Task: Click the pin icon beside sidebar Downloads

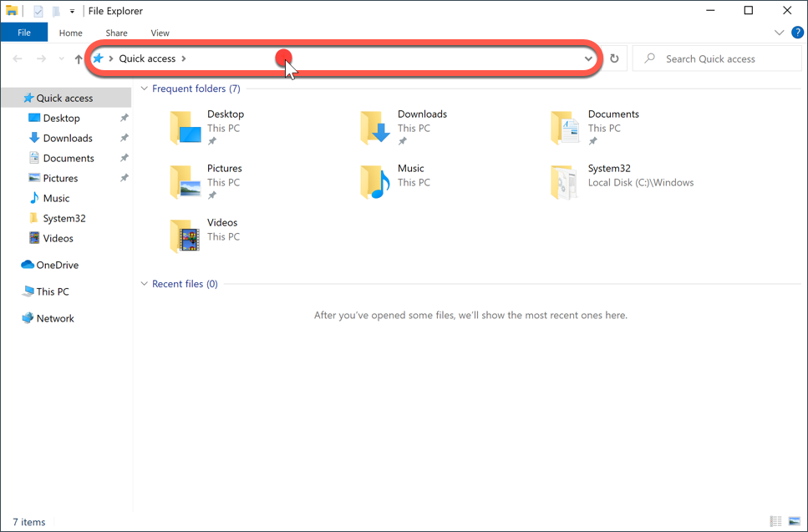Action: [x=125, y=138]
